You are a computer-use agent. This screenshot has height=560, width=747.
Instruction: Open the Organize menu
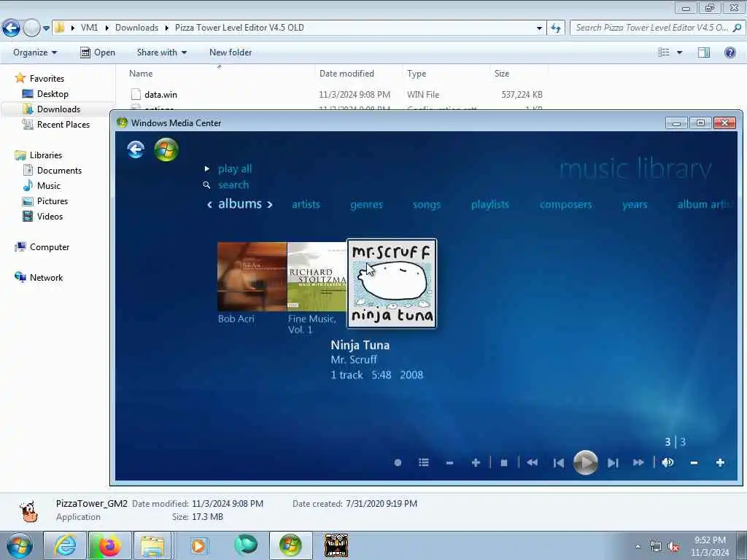click(35, 52)
